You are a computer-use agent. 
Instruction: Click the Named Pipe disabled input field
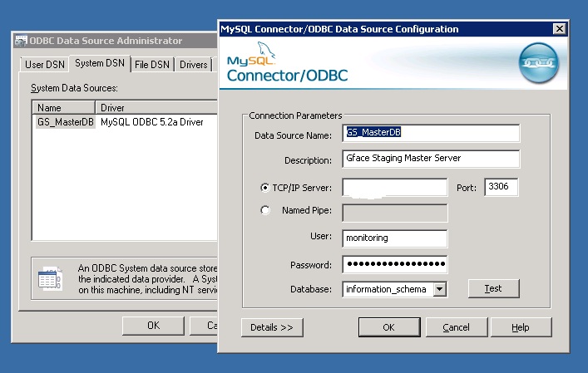[395, 213]
